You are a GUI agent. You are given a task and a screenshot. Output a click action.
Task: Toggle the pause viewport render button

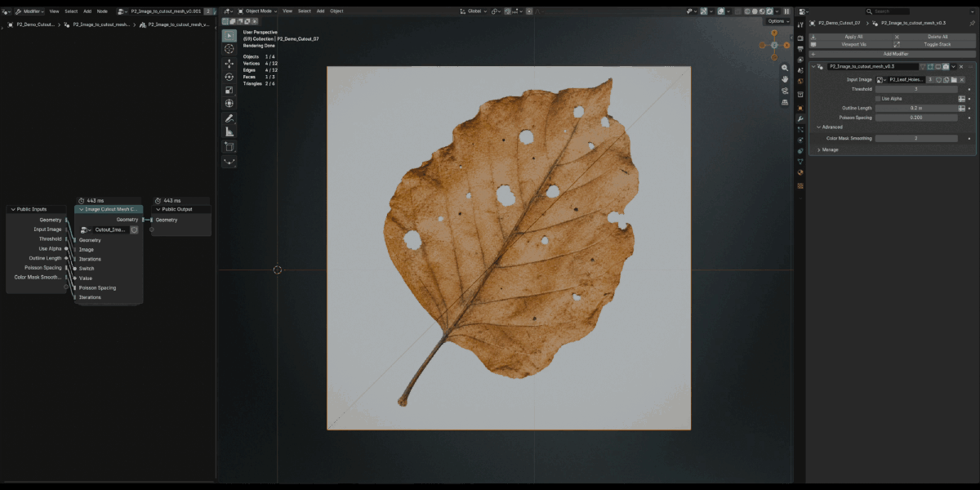[x=786, y=11]
